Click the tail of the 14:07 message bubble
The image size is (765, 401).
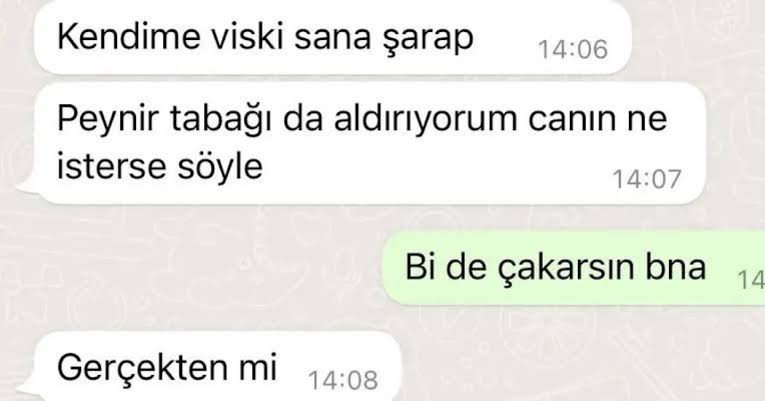(x=27, y=187)
